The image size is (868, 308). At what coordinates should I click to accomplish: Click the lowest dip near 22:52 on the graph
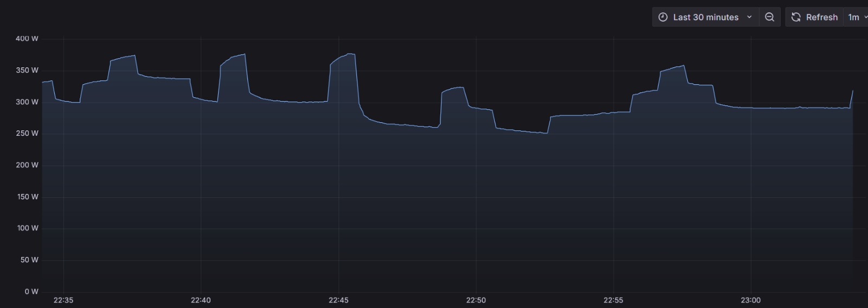point(545,133)
